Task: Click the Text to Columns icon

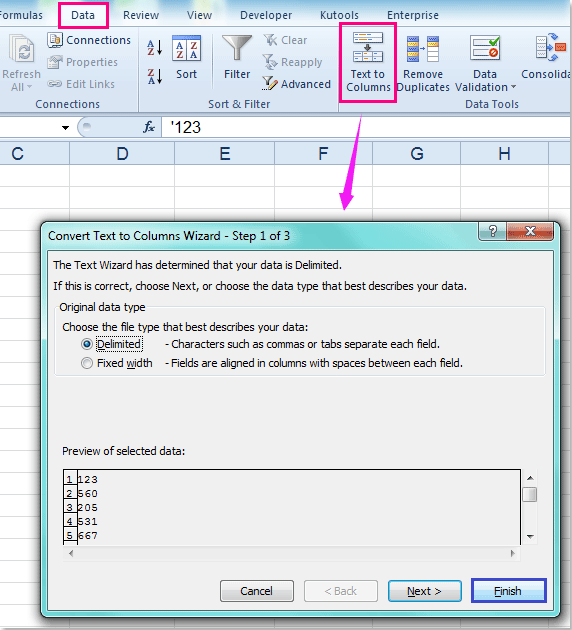Action: pyautogui.click(x=368, y=47)
